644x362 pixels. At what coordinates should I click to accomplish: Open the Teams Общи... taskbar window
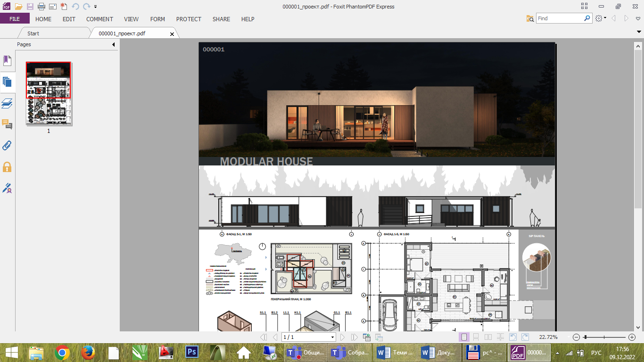(305, 353)
